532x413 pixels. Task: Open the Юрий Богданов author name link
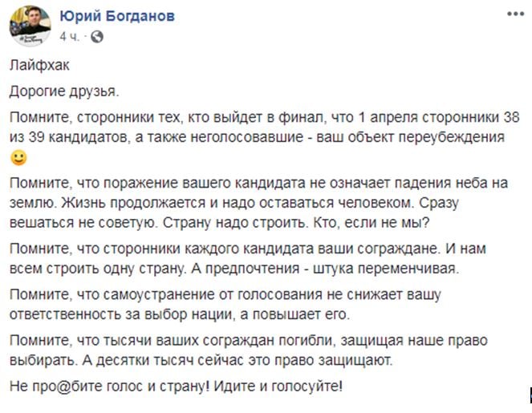point(117,16)
